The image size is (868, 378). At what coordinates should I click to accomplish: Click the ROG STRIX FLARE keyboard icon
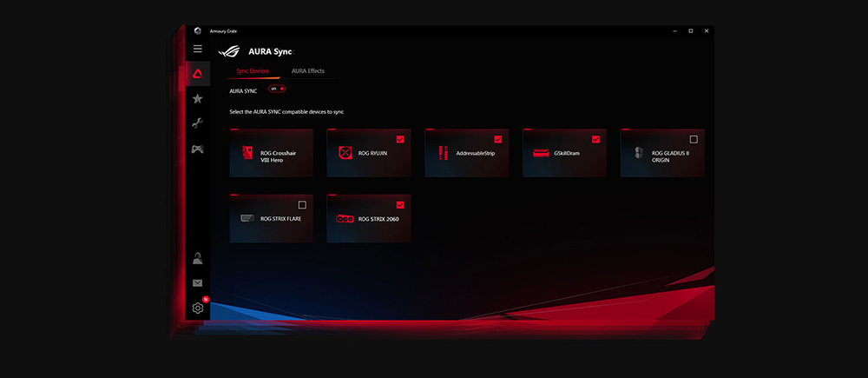(247, 218)
